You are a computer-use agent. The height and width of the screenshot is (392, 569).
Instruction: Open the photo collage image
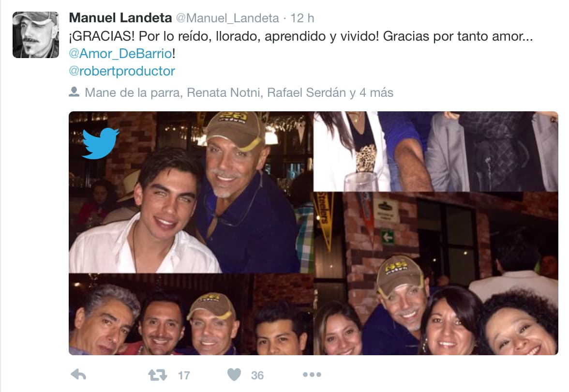[314, 233]
